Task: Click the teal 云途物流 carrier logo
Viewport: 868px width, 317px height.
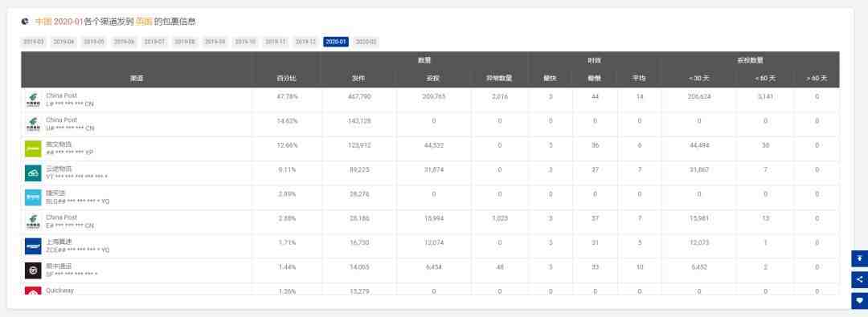Action: tap(33, 173)
